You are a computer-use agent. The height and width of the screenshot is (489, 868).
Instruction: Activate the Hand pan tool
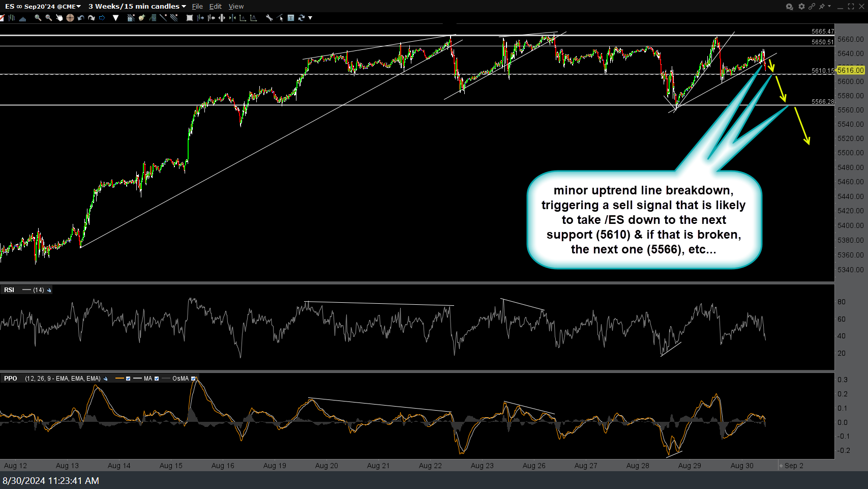pyautogui.click(x=59, y=18)
